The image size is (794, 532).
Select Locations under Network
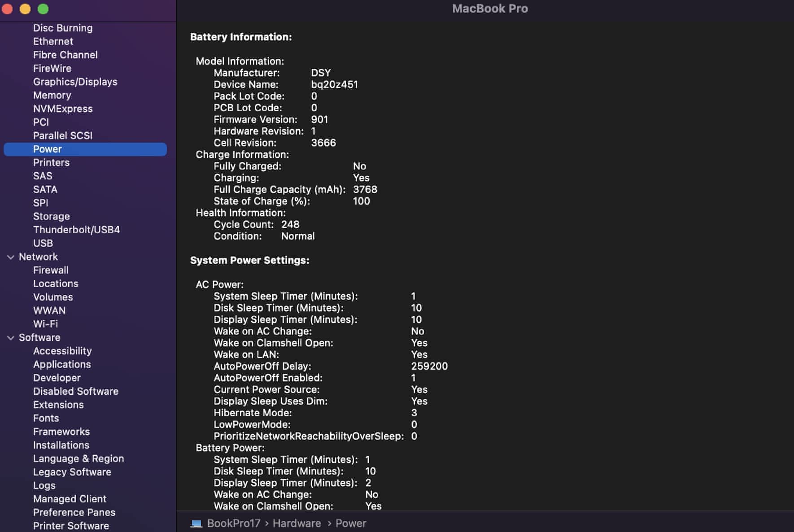click(x=56, y=283)
